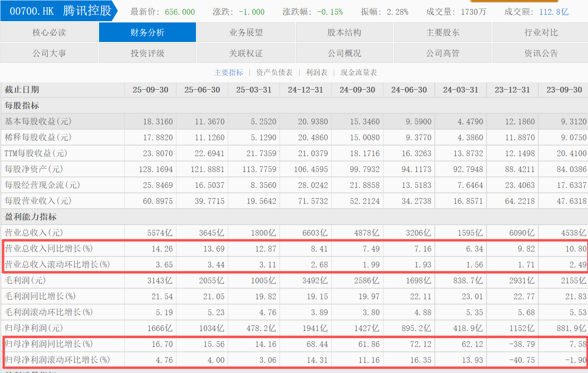
Task: Open the 核心必读 tab
Action: 49,32
